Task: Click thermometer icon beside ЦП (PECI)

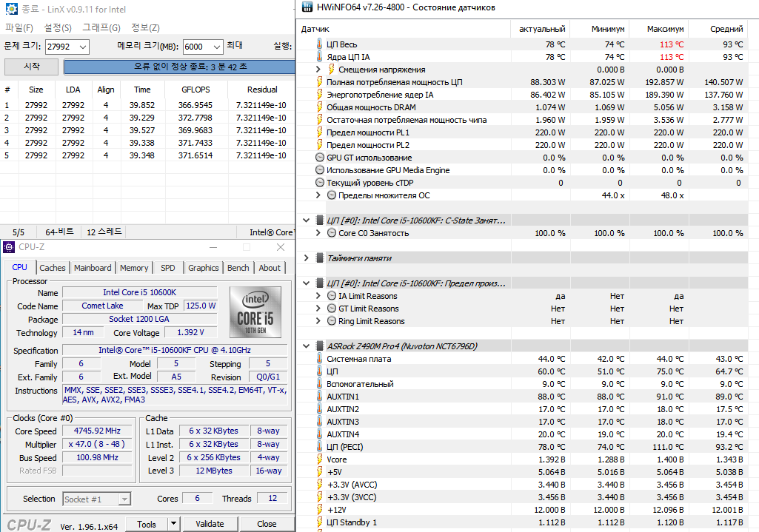Action: 319,446
